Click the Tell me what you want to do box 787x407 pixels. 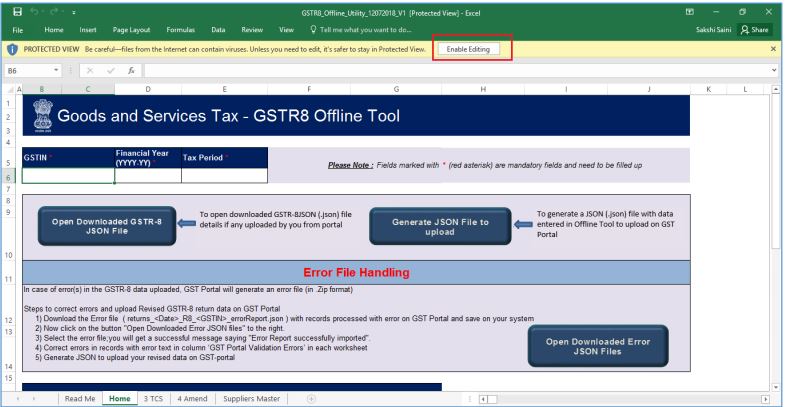[x=361, y=30]
